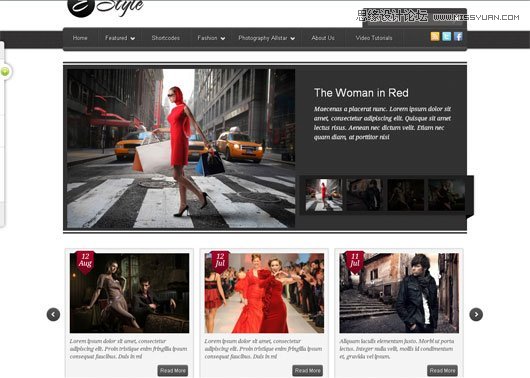Expand the Featured dropdown arrow
This screenshot has width=530, height=378.
pos(133,39)
